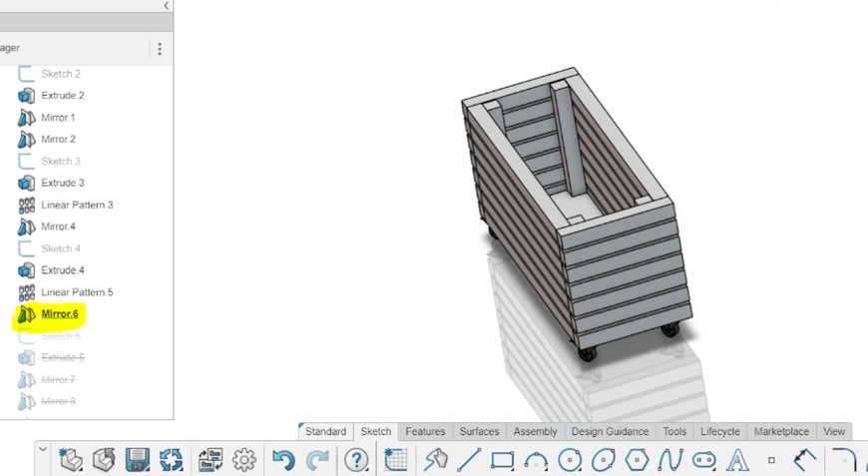Image resolution: width=868 pixels, height=476 pixels.
Task: Select the Polygon hexagon tool
Action: (637, 459)
